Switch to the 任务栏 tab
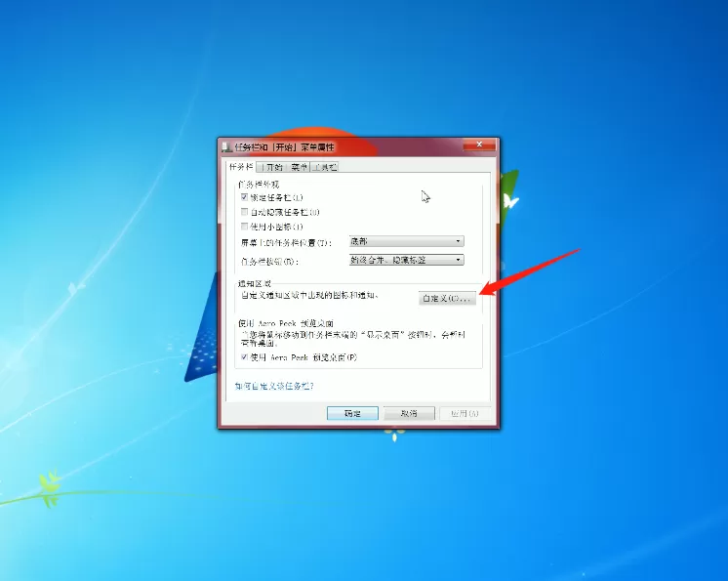This screenshot has height=581, width=728. point(241,166)
